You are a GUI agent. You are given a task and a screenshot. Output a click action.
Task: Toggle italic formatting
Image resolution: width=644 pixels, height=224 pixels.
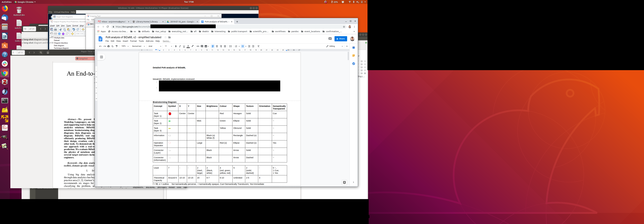(180, 46)
